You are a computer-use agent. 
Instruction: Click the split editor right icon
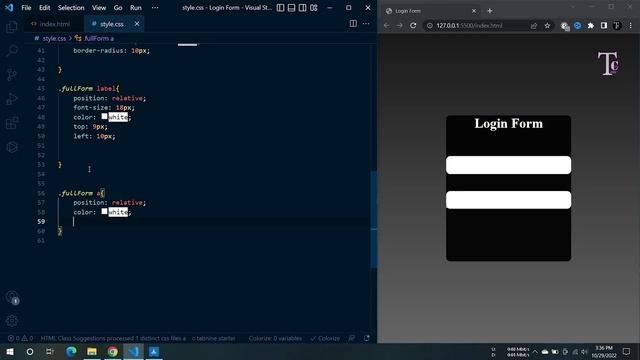(353, 24)
